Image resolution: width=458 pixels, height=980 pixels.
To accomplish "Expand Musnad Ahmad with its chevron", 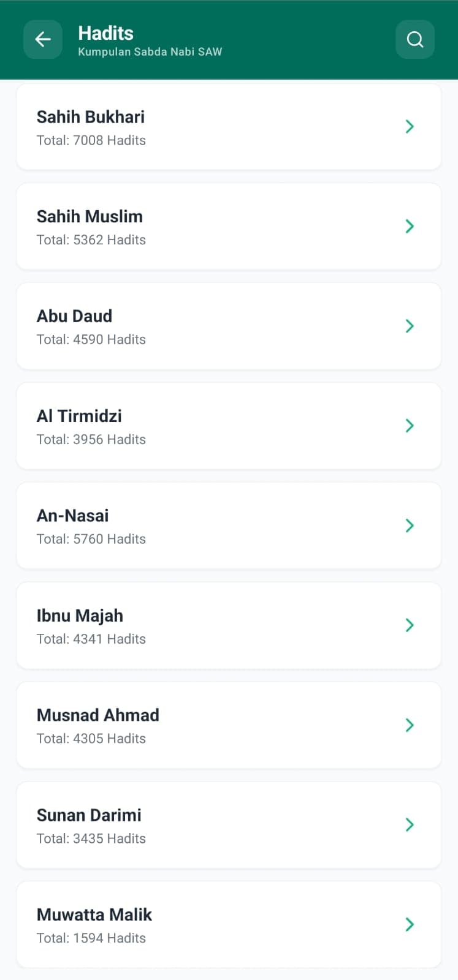I will point(410,725).
